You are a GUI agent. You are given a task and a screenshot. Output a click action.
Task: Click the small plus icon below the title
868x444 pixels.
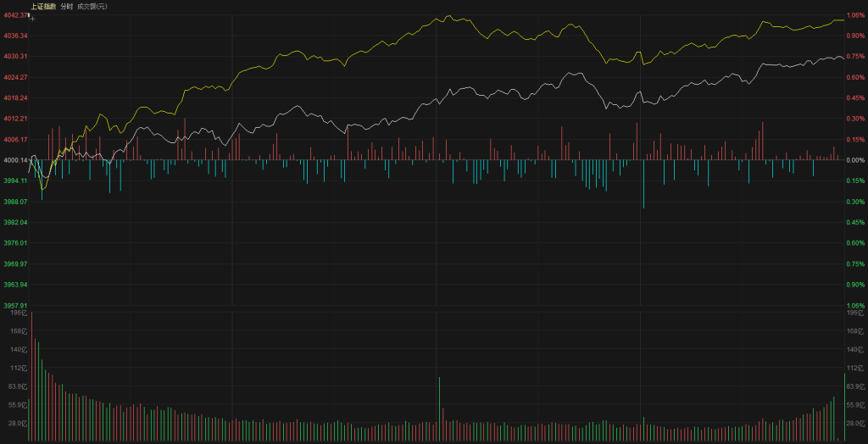[32, 17]
